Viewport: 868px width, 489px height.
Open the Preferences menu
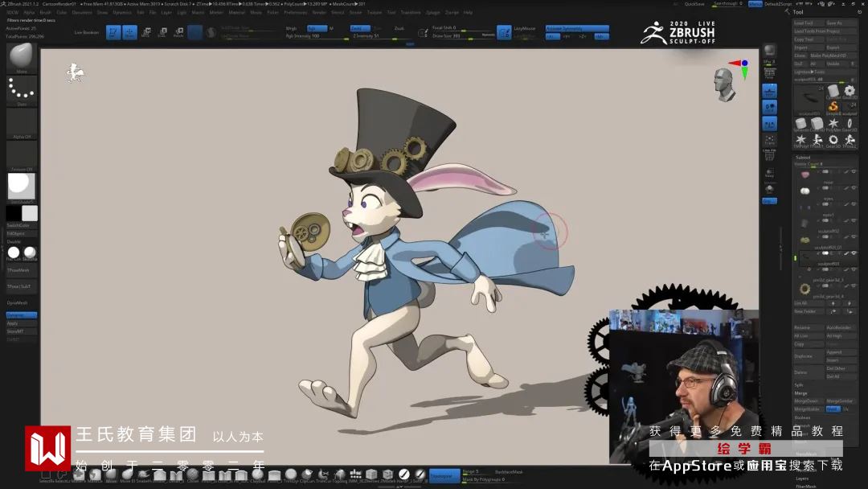tap(296, 12)
